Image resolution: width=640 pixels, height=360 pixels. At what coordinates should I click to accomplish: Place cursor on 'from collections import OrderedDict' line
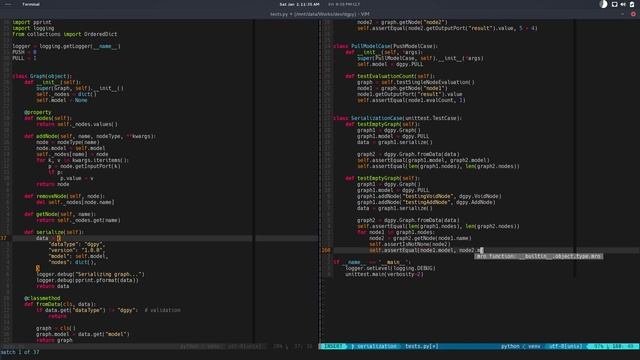coord(64,34)
